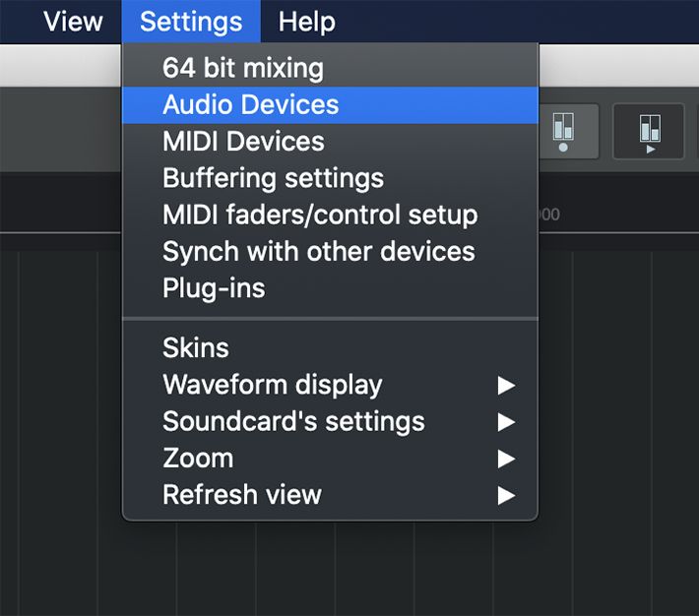Close the open Settings menu via its title
Viewport: 699px width, 616px height.
click(x=191, y=22)
